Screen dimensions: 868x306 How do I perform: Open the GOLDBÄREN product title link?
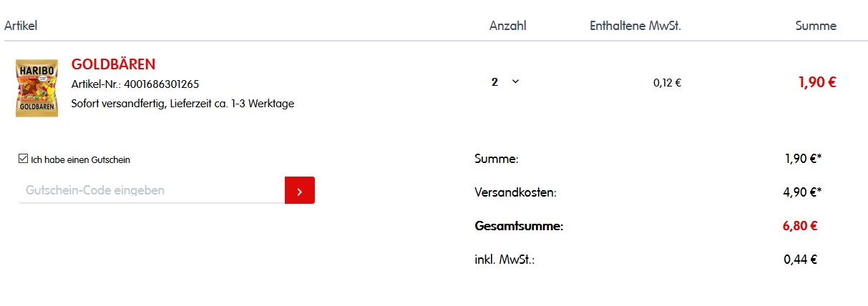(113, 64)
